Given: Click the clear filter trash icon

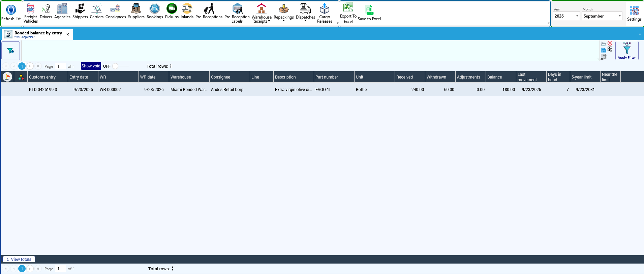Looking at the screenshot, I should pos(604,57).
